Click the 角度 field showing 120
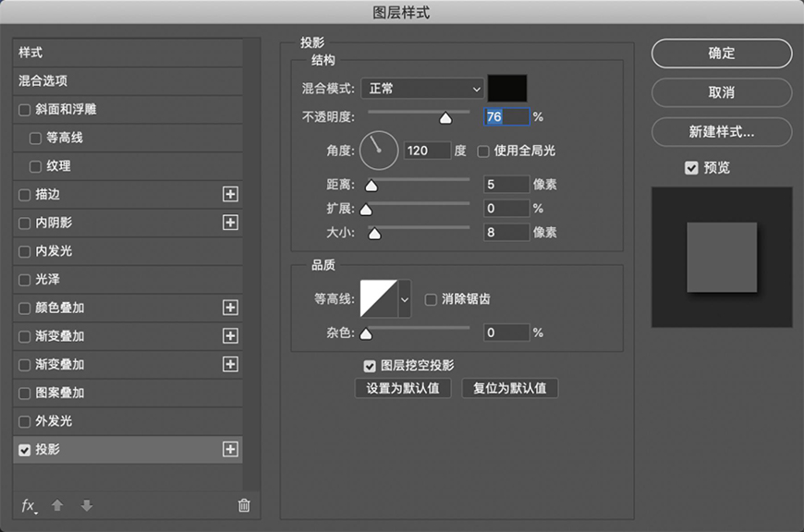 click(428, 151)
